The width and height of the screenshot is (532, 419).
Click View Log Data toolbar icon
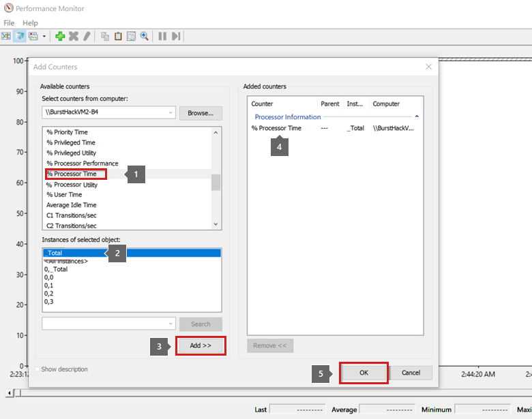(x=20, y=36)
